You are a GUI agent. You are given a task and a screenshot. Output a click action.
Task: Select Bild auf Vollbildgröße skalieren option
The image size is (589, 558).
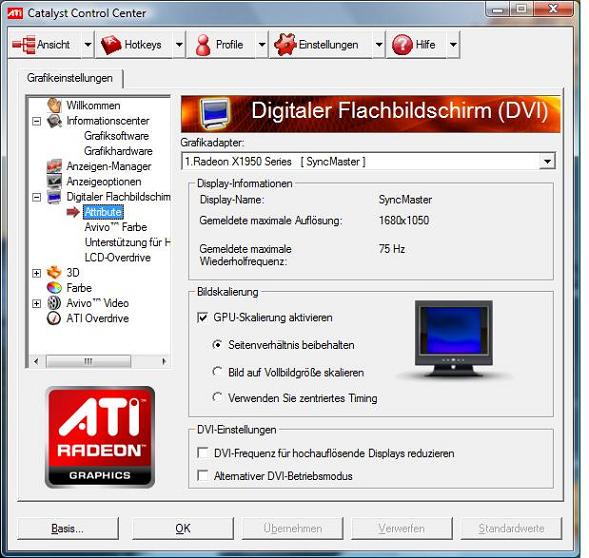[217, 372]
